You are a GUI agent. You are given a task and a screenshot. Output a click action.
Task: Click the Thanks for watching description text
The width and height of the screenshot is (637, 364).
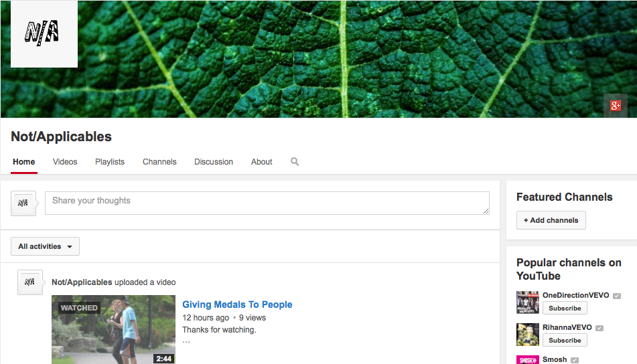(220, 329)
